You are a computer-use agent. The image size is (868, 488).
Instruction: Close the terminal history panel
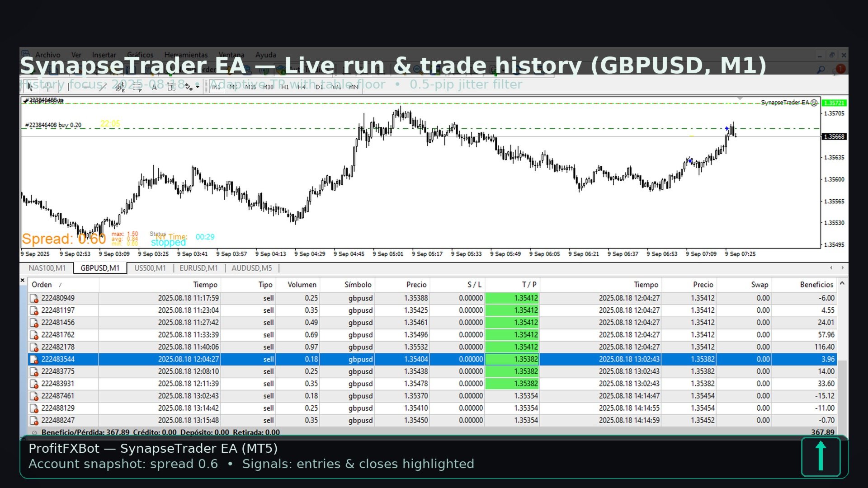(23, 281)
